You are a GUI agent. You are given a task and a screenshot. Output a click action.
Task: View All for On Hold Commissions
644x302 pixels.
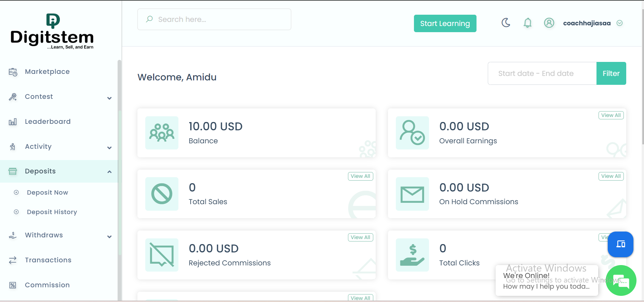point(611,176)
